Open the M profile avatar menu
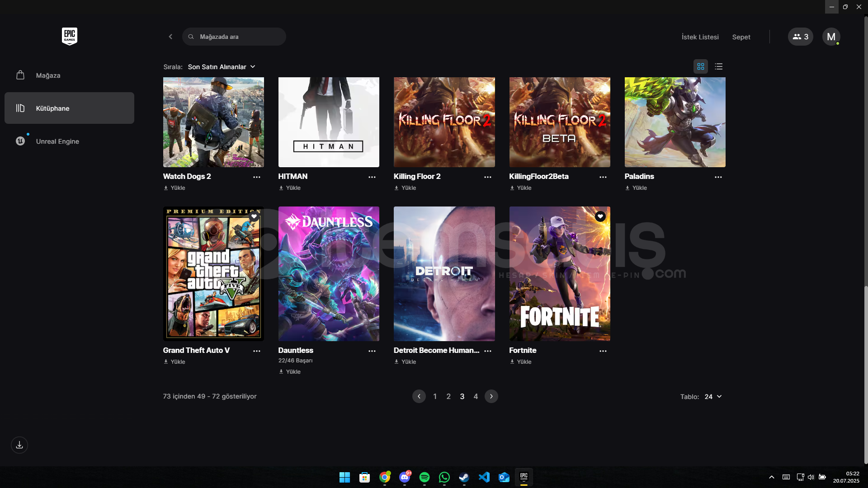This screenshot has height=488, width=868. (x=831, y=37)
